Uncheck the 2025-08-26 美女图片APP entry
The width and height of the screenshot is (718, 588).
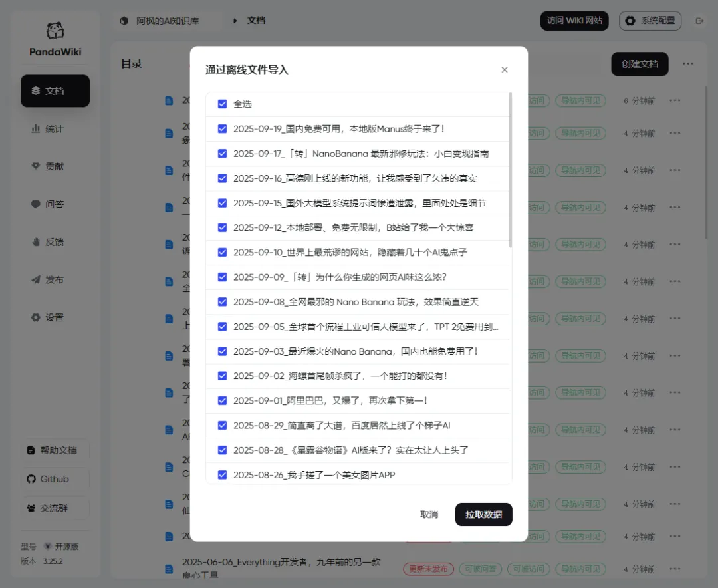click(222, 476)
